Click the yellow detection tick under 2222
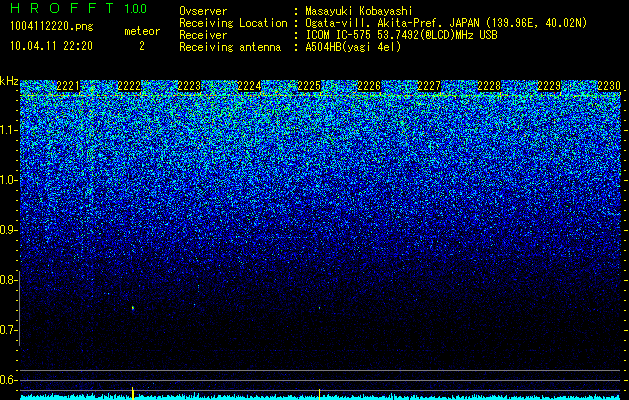 coord(133,392)
